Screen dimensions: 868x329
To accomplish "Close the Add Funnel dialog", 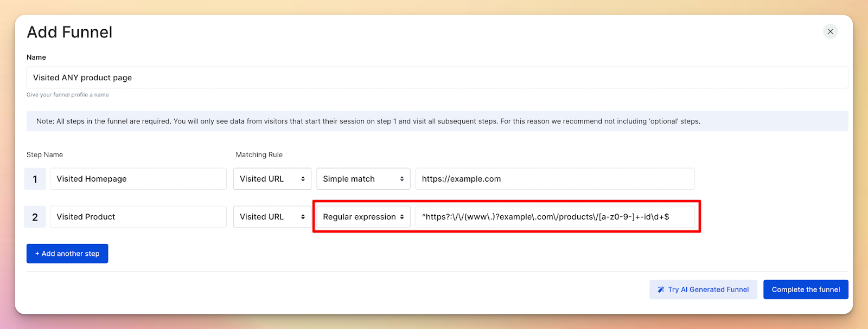I will pyautogui.click(x=830, y=31).
